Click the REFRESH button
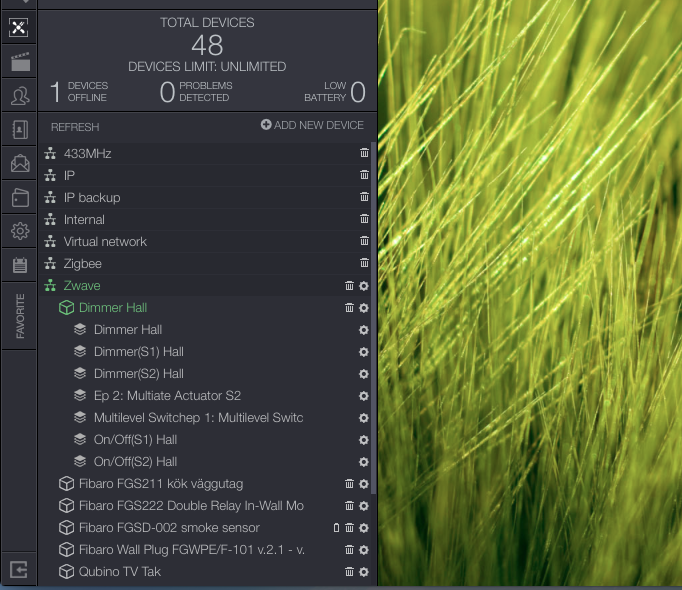Image resolution: width=682 pixels, height=590 pixels. click(75, 127)
